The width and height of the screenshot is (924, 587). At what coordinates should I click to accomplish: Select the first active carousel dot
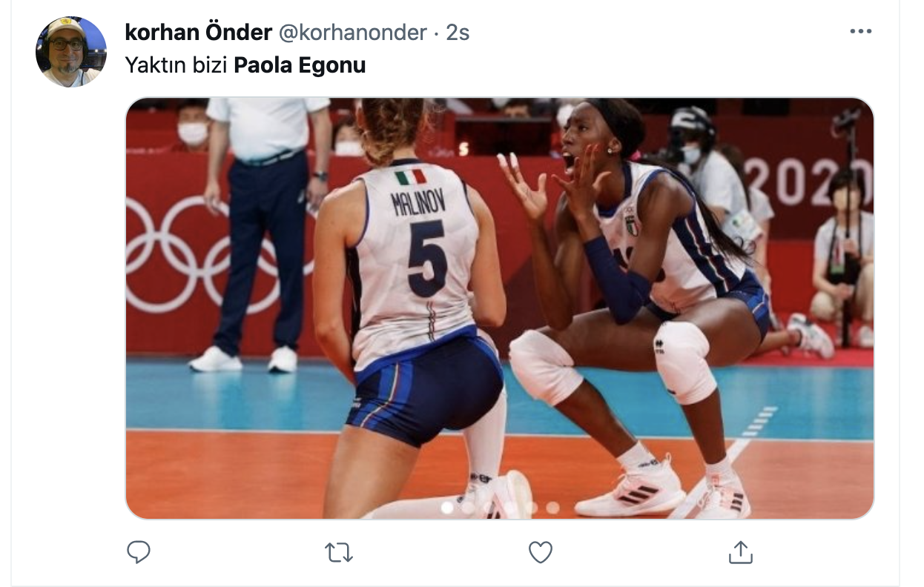(447, 508)
